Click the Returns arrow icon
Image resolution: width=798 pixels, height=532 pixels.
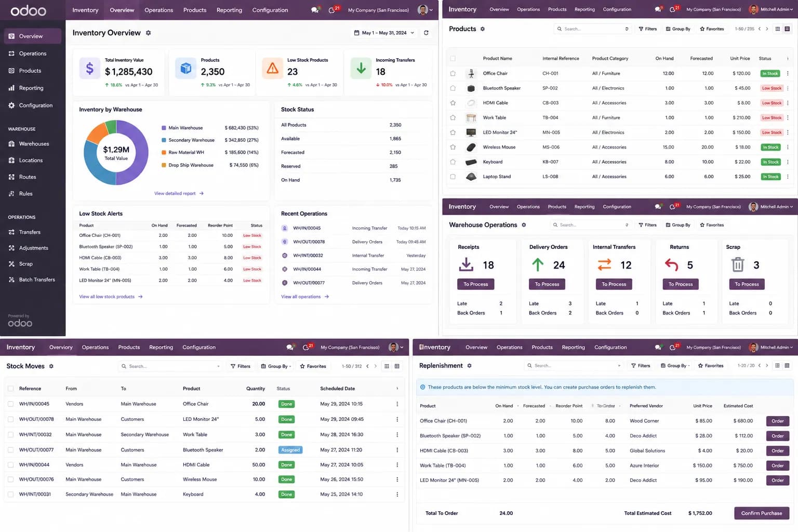point(671,265)
